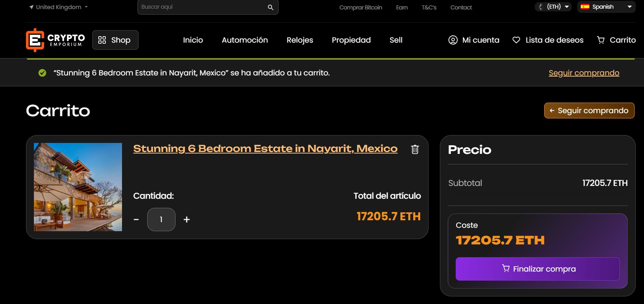644x304 pixels.
Task: Select the Propiedad menu item
Action: (x=351, y=40)
